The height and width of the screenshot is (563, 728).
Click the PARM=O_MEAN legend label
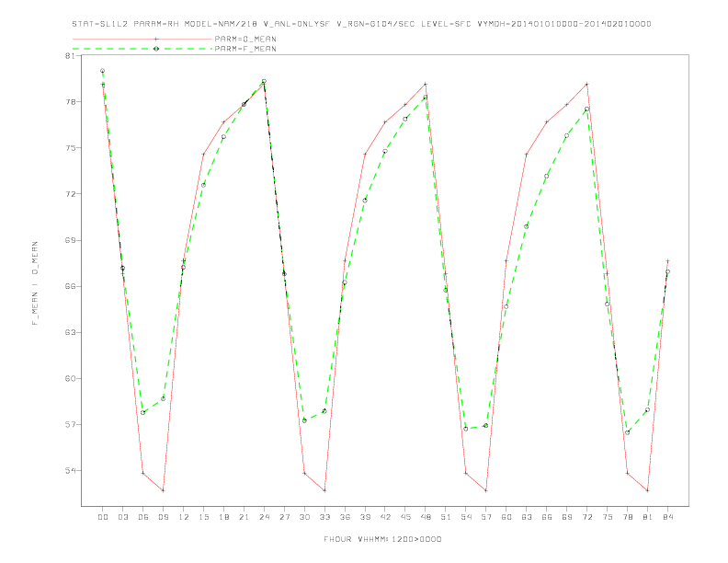(245, 39)
